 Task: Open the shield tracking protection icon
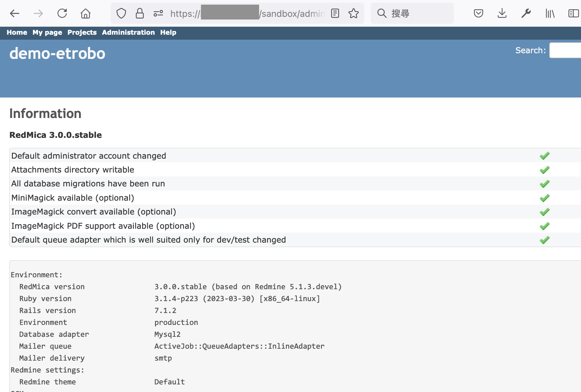coord(121,13)
